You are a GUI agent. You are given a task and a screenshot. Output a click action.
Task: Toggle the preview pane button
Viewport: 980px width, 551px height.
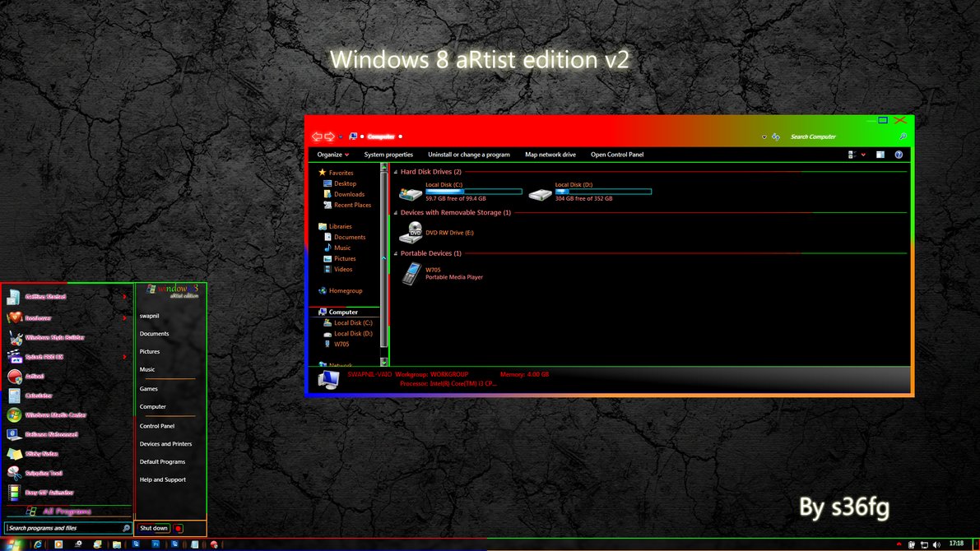pyautogui.click(x=880, y=155)
